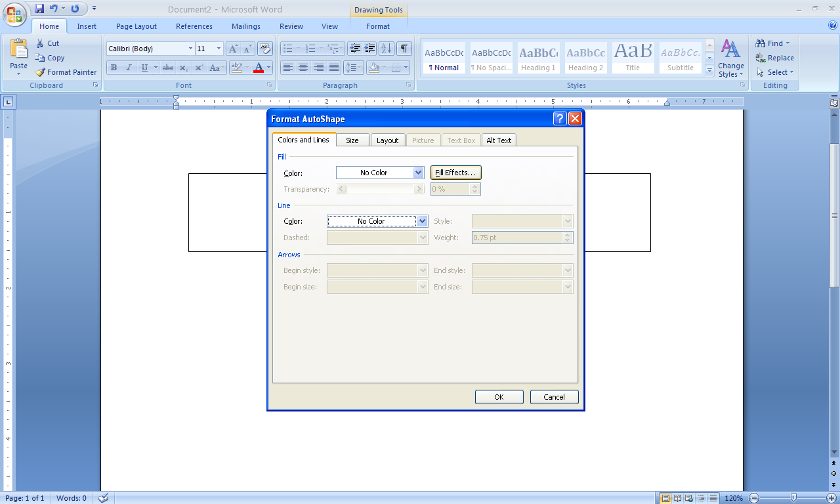Clear all formatting
The image size is (840, 504).
tap(265, 49)
